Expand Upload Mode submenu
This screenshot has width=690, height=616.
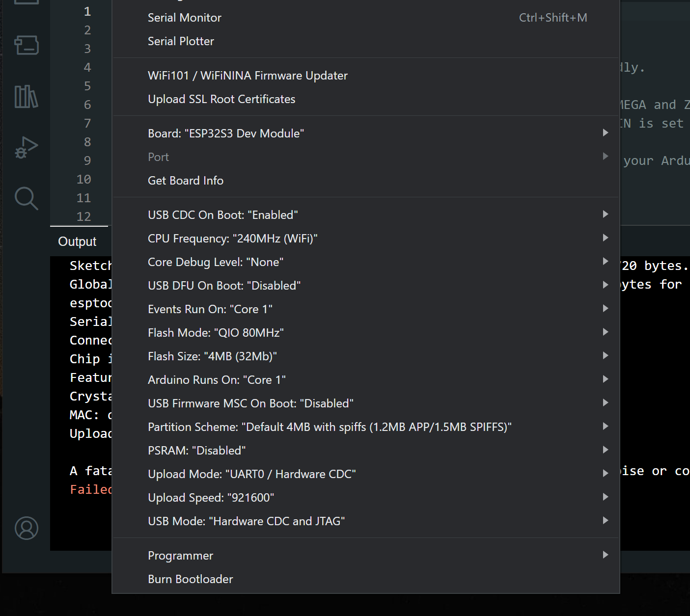pyautogui.click(x=366, y=474)
